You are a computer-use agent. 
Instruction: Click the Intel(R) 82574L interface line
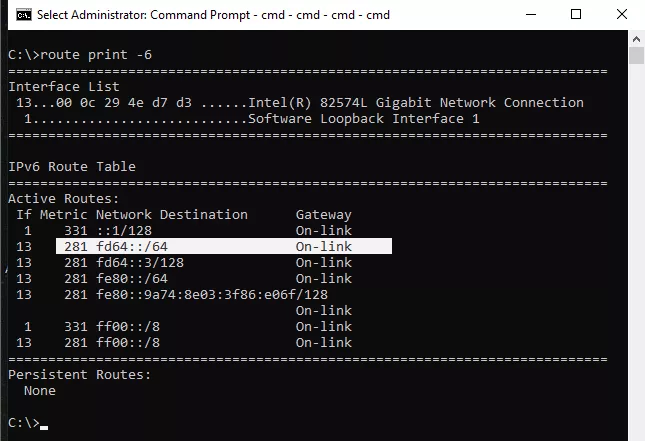click(x=299, y=102)
